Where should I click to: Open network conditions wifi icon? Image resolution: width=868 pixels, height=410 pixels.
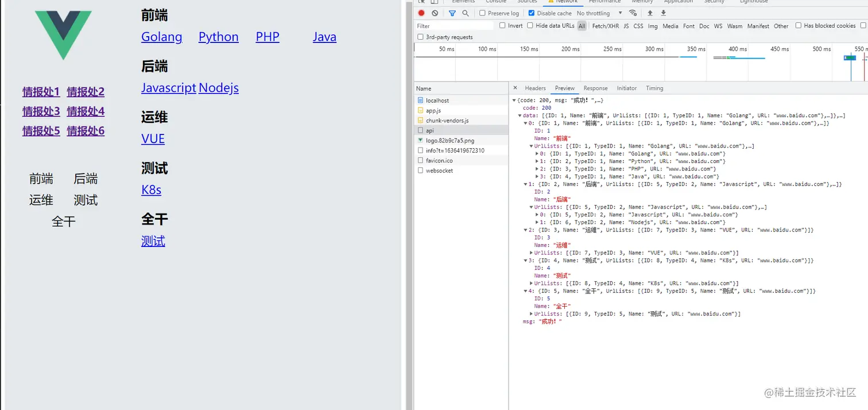[x=633, y=13]
